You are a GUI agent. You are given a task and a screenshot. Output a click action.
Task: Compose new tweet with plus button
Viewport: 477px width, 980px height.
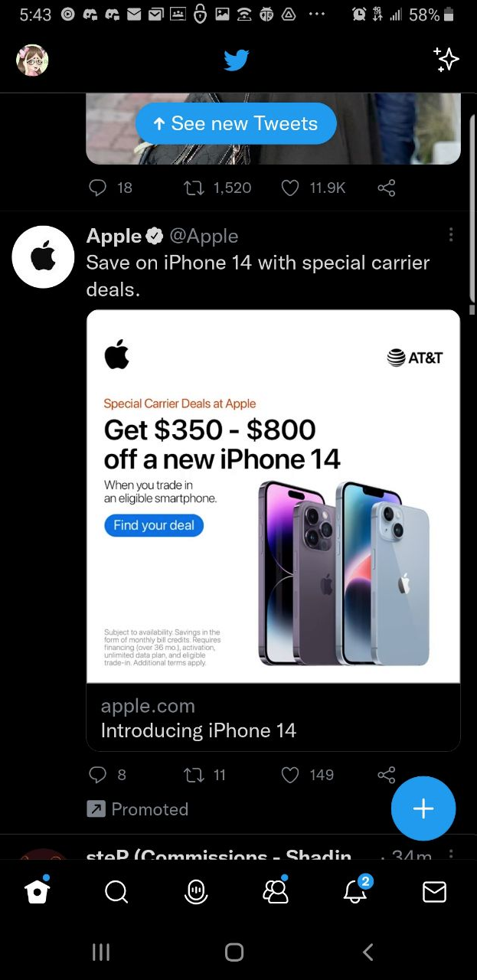pos(423,808)
